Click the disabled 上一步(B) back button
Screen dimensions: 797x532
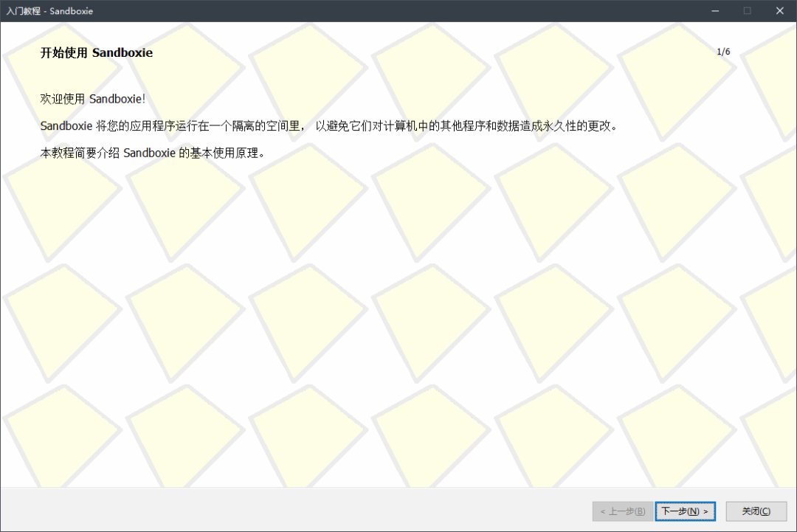[623, 511]
